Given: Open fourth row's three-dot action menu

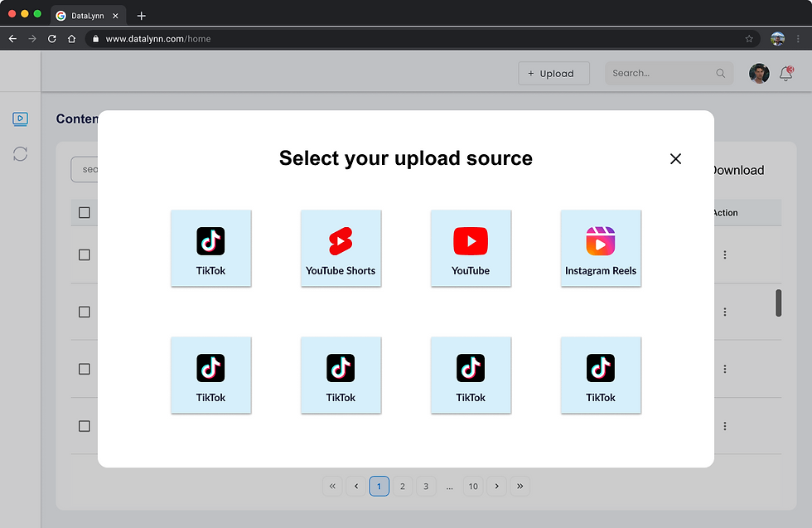Looking at the screenshot, I should (x=725, y=426).
